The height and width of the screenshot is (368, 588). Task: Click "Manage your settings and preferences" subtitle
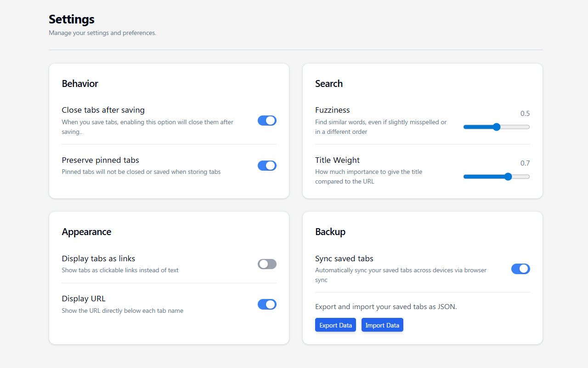[102, 33]
